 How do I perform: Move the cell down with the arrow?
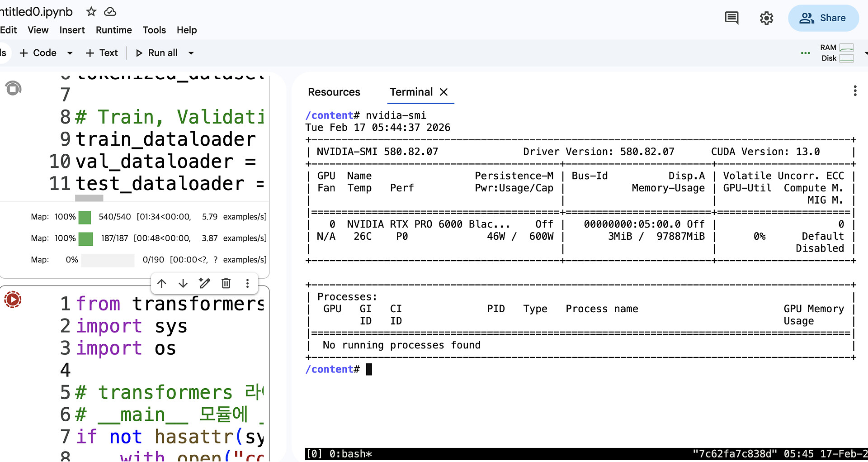coord(183,283)
